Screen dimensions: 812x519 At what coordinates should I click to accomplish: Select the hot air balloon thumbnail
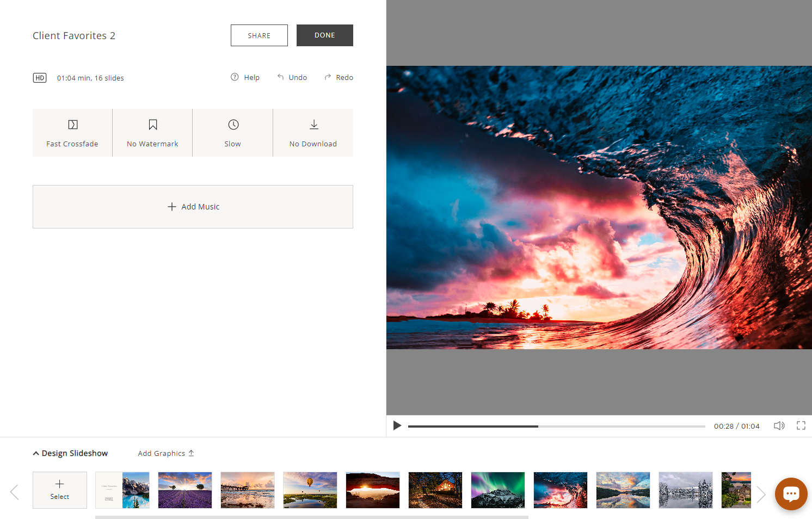click(310, 490)
